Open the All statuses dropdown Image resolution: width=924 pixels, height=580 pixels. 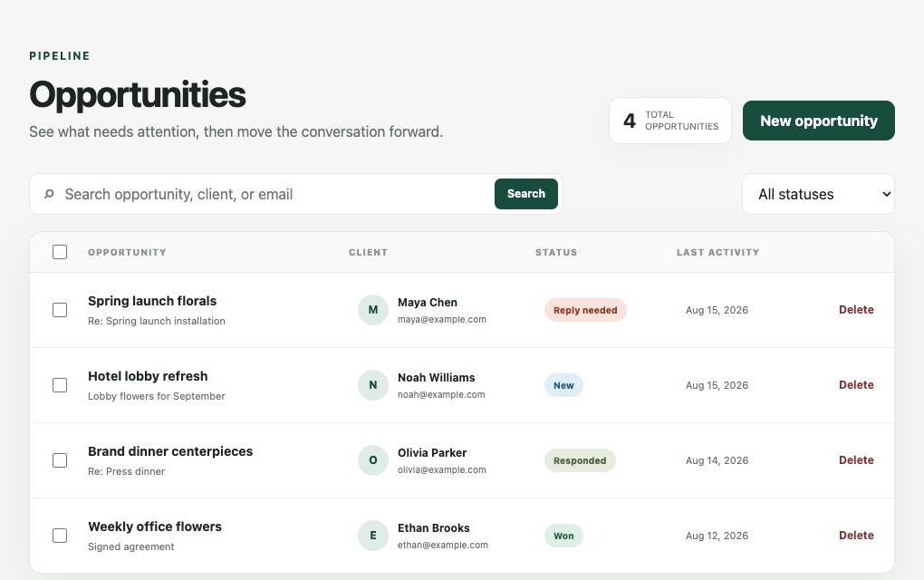click(x=818, y=194)
